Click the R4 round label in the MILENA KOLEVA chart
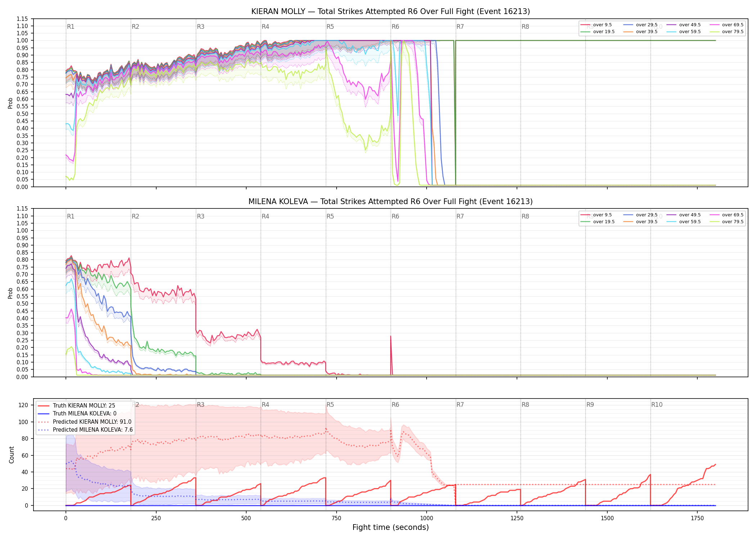Screen dimensions: 756x540 tap(265, 216)
